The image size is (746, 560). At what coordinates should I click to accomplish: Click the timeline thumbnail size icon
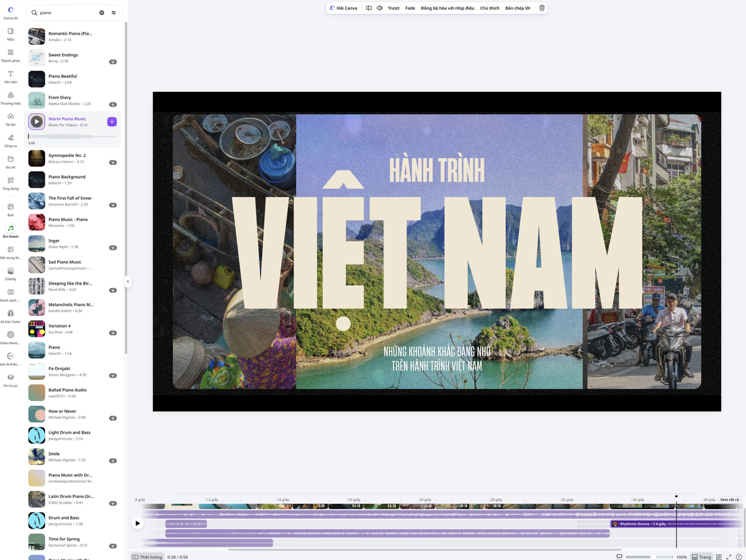pyautogui.click(x=619, y=556)
